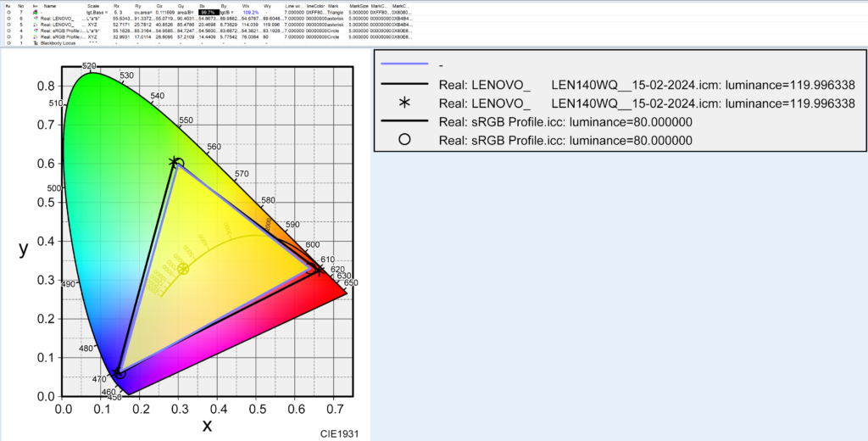Click the 520 wavelength label on the locus
The image size is (868, 441).
(x=89, y=66)
